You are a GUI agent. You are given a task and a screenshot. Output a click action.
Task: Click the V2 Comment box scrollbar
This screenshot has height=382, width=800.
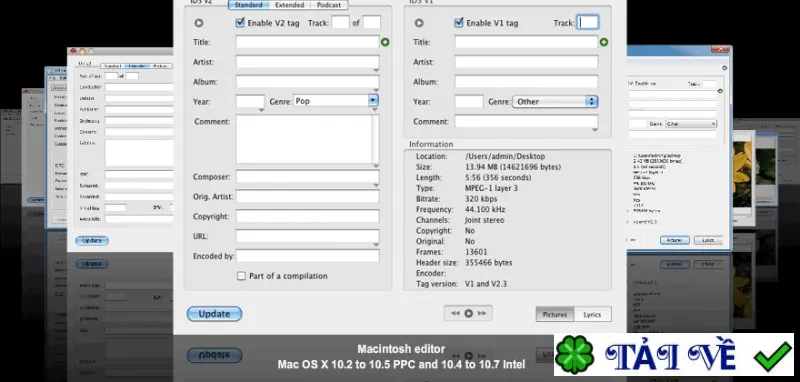(376, 139)
